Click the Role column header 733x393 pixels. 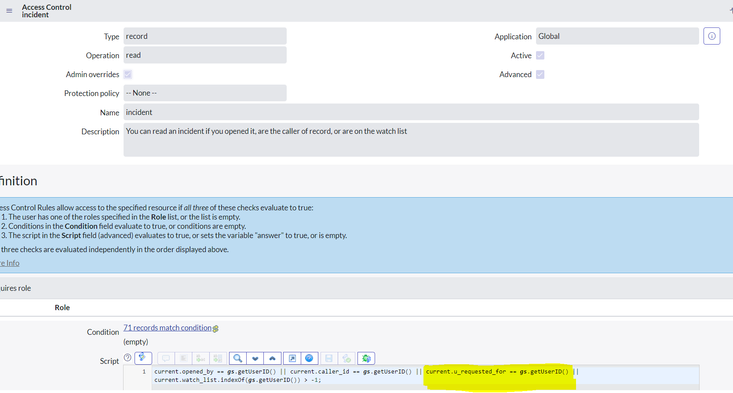click(62, 307)
